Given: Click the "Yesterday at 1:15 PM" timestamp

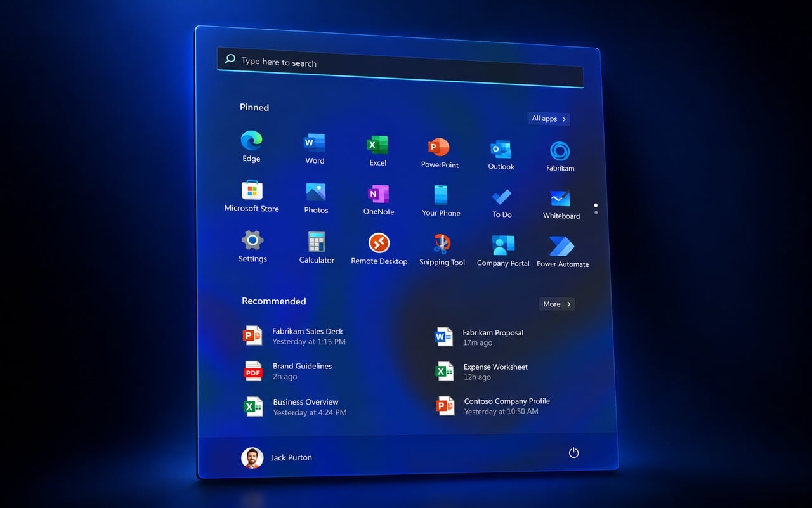Looking at the screenshot, I should [309, 342].
